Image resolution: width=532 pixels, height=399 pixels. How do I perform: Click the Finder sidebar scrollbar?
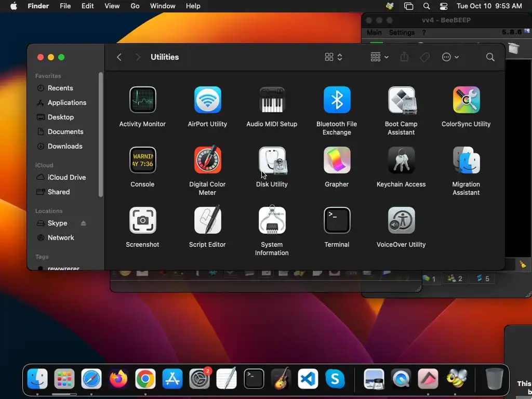point(101,135)
